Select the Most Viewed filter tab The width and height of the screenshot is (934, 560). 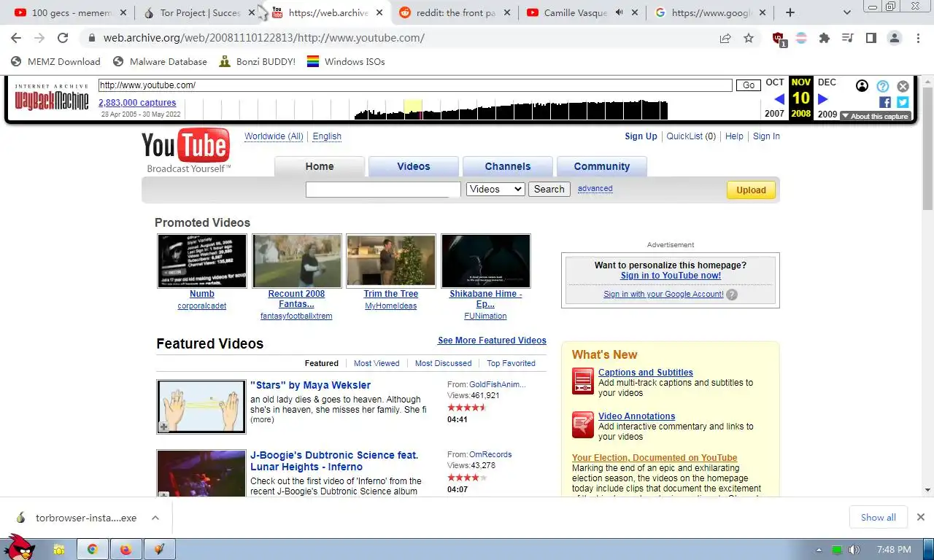pyautogui.click(x=377, y=363)
